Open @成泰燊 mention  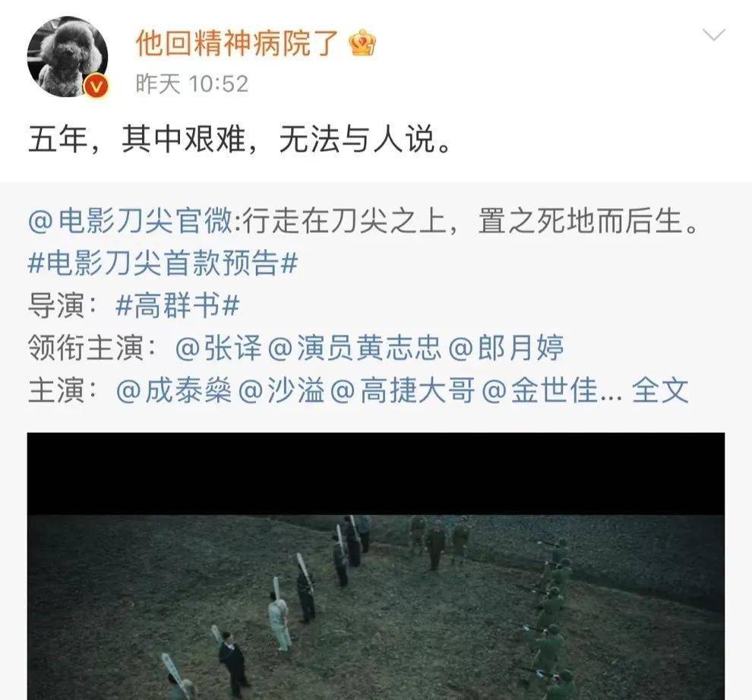(x=174, y=389)
